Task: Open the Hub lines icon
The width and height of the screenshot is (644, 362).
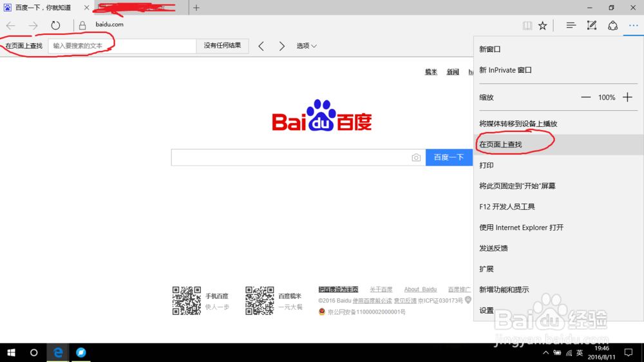Action: 571,26
